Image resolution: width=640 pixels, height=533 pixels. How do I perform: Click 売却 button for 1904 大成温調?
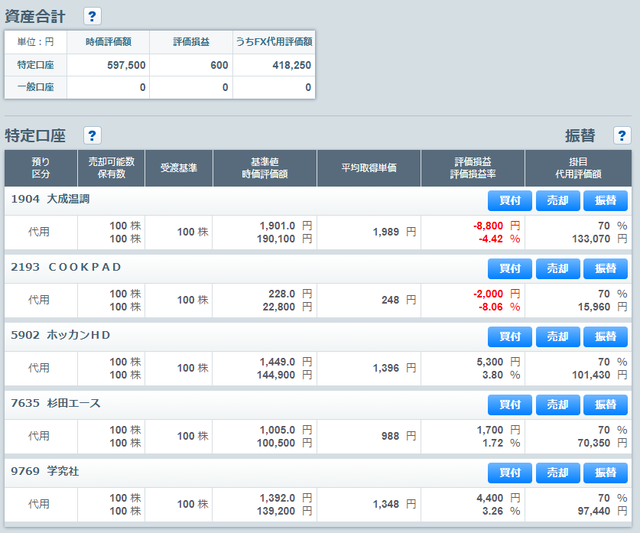pyautogui.click(x=558, y=200)
